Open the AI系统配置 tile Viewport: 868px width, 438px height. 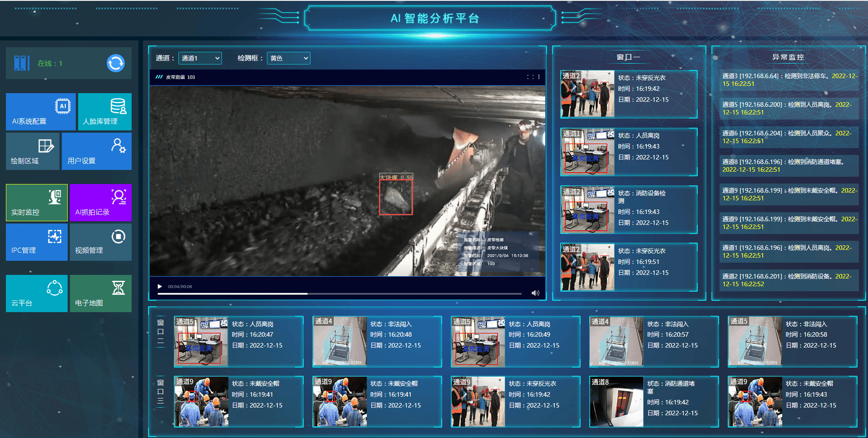point(40,112)
